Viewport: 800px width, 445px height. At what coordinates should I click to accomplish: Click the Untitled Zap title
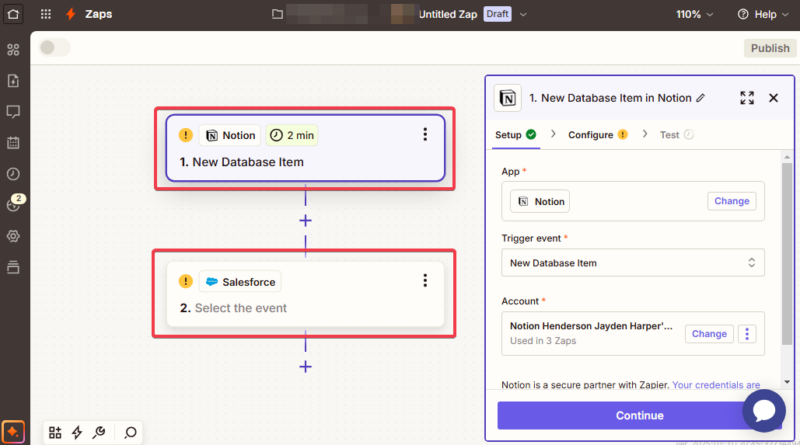(x=447, y=14)
